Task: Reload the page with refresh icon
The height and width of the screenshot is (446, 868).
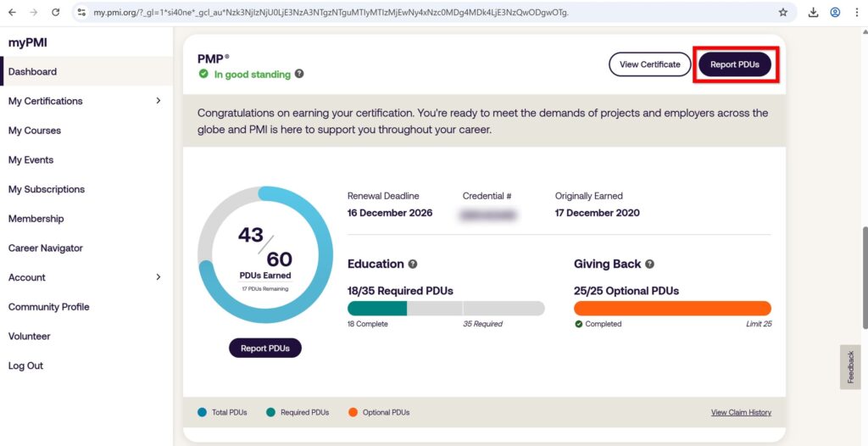Action: pyautogui.click(x=55, y=13)
